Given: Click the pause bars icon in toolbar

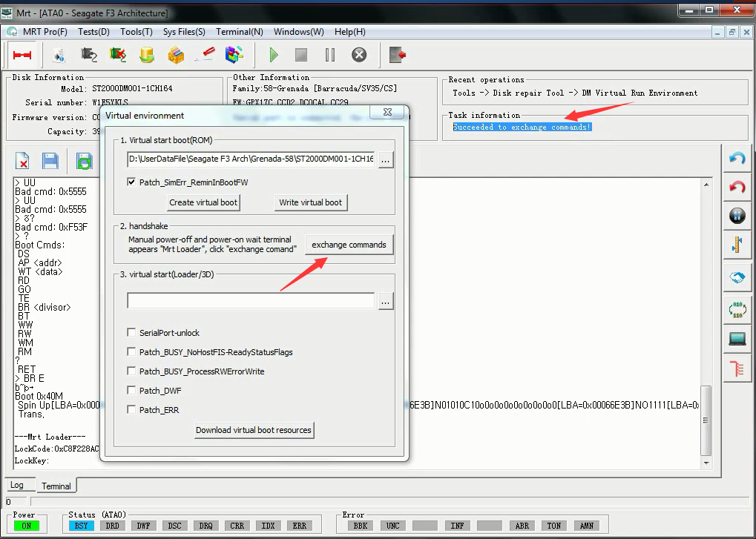Looking at the screenshot, I should [x=330, y=55].
